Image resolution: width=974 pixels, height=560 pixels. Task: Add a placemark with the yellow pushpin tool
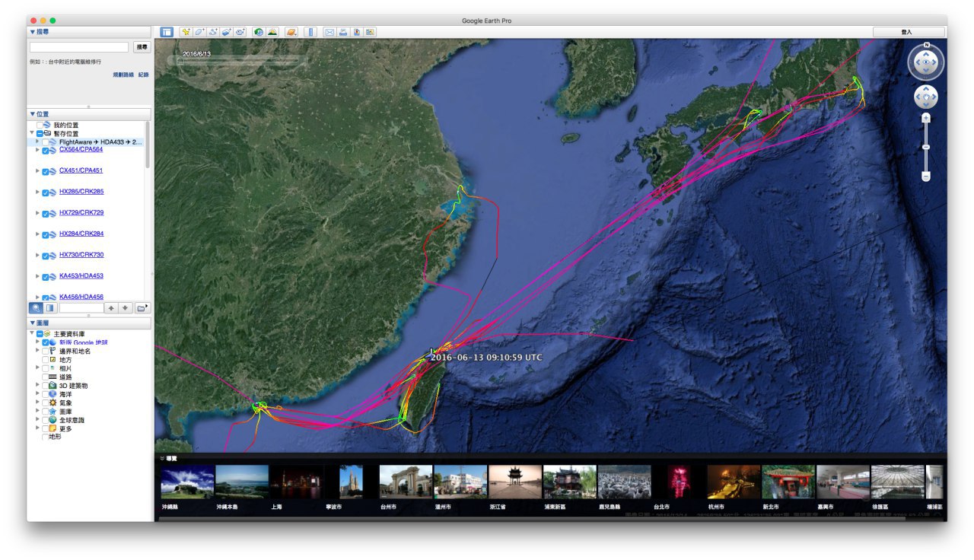186,32
